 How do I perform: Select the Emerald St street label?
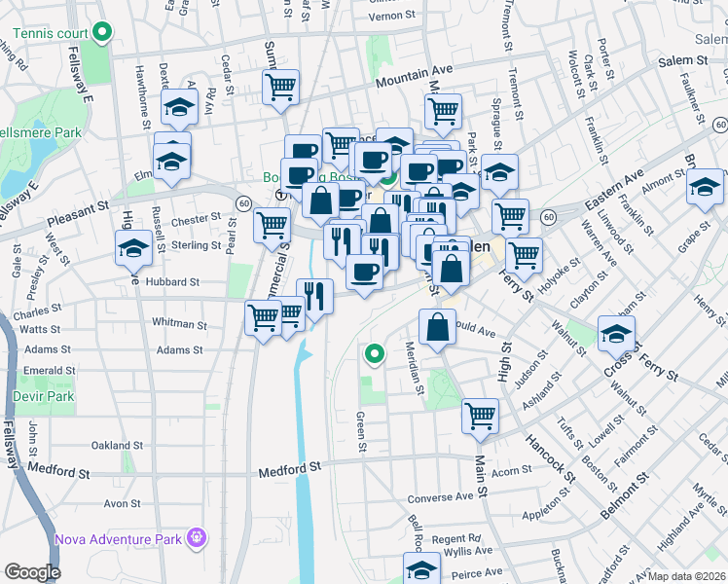click(50, 371)
